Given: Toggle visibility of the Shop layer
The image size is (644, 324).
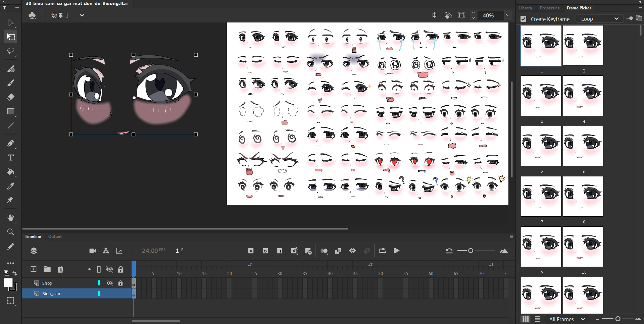Looking at the screenshot, I should pyautogui.click(x=110, y=283).
